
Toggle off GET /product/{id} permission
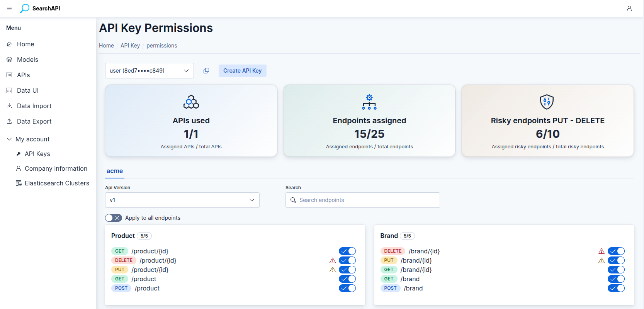tap(347, 251)
